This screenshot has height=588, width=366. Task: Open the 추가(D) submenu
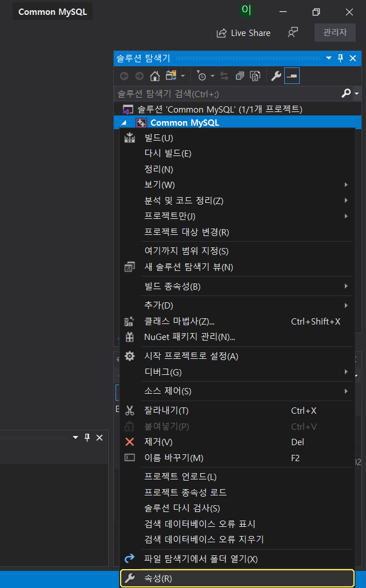[x=237, y=305]
